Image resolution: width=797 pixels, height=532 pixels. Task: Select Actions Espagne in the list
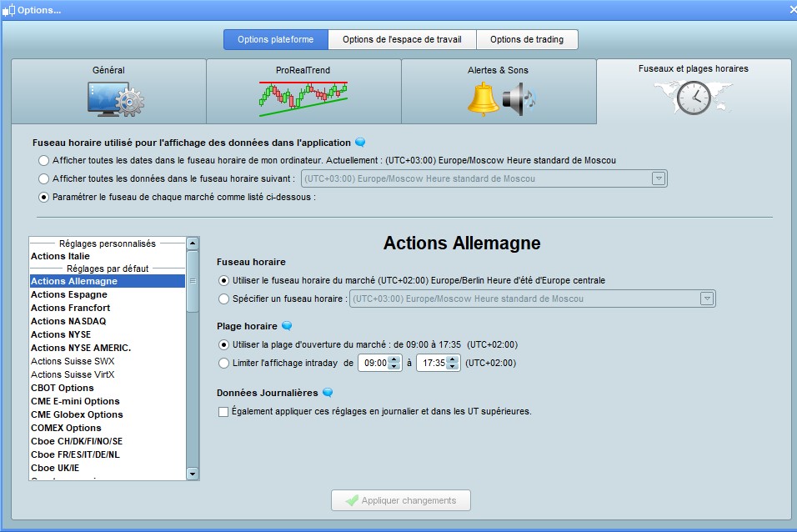point(108,294)
